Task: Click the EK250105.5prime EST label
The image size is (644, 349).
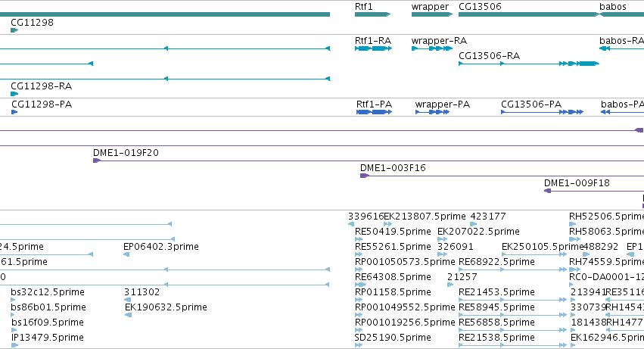Action: pyautogui.click(x=543, y=246)
